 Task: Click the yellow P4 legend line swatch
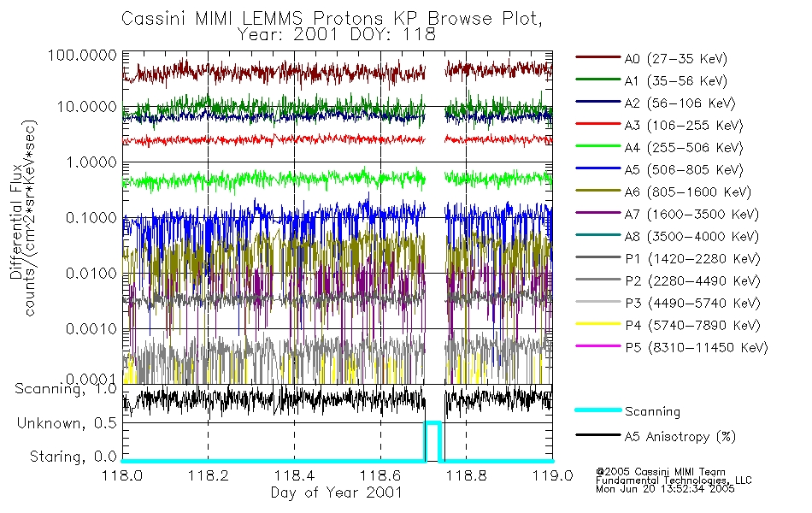tap(598, 324)
